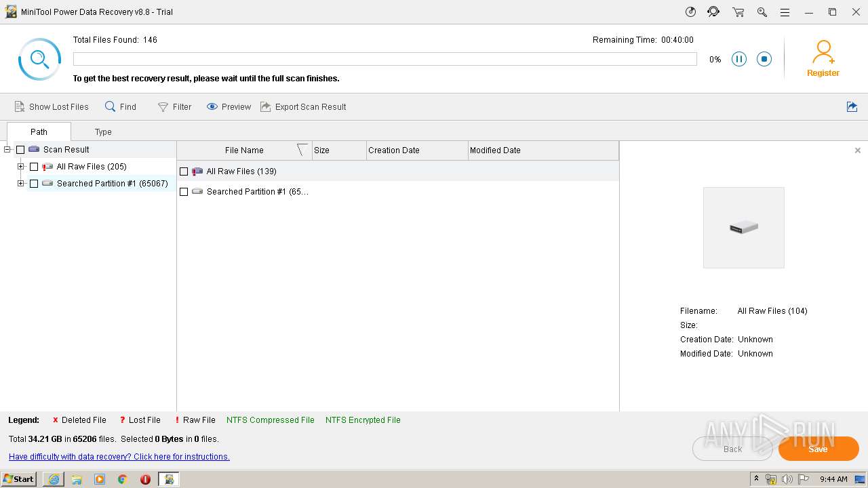Click the Register user icon

[823, 52]
